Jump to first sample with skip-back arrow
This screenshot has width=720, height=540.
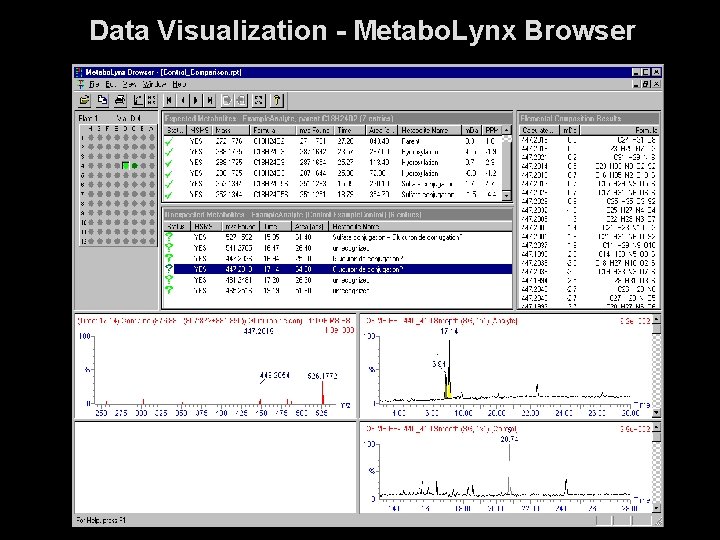pos(169,100)
